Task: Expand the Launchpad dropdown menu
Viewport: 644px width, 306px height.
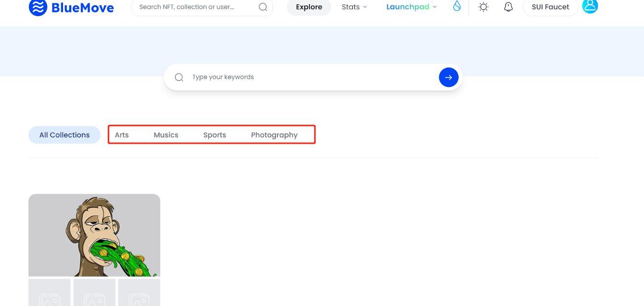Action: point(411,7)
